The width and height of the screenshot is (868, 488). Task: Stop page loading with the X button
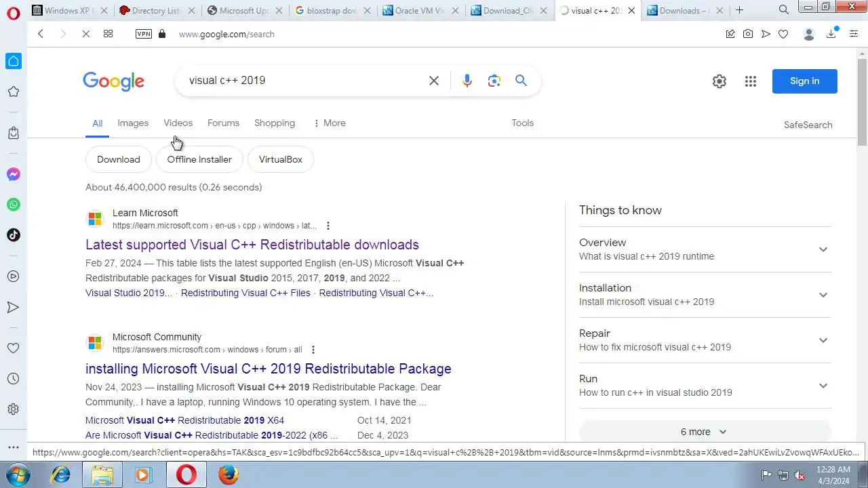85,34
